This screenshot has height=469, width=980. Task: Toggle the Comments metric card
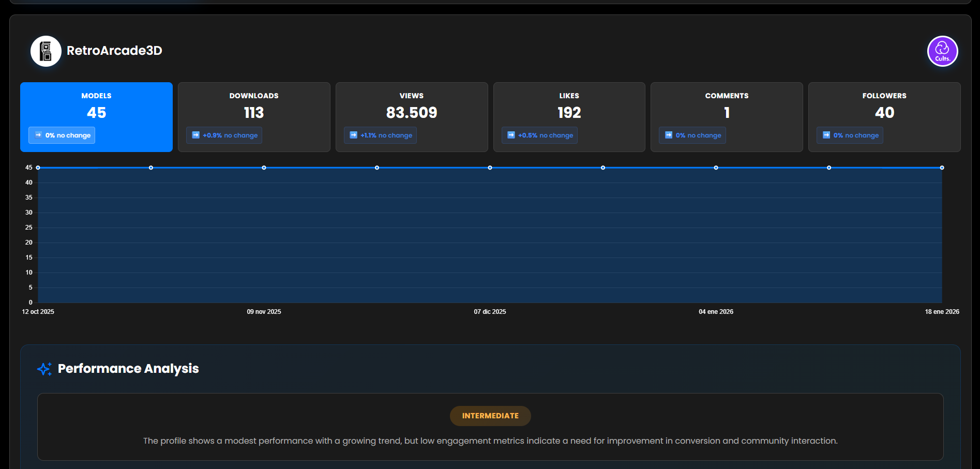point(726,117)
